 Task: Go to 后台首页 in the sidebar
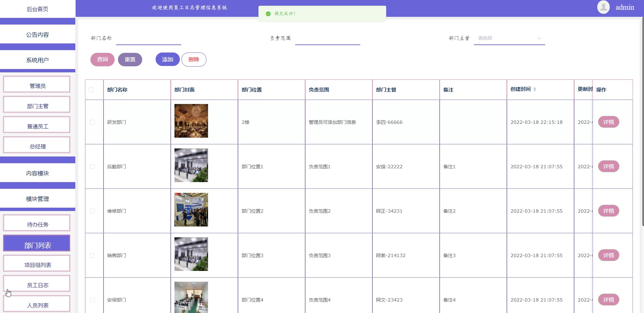(x=37, y=9)
